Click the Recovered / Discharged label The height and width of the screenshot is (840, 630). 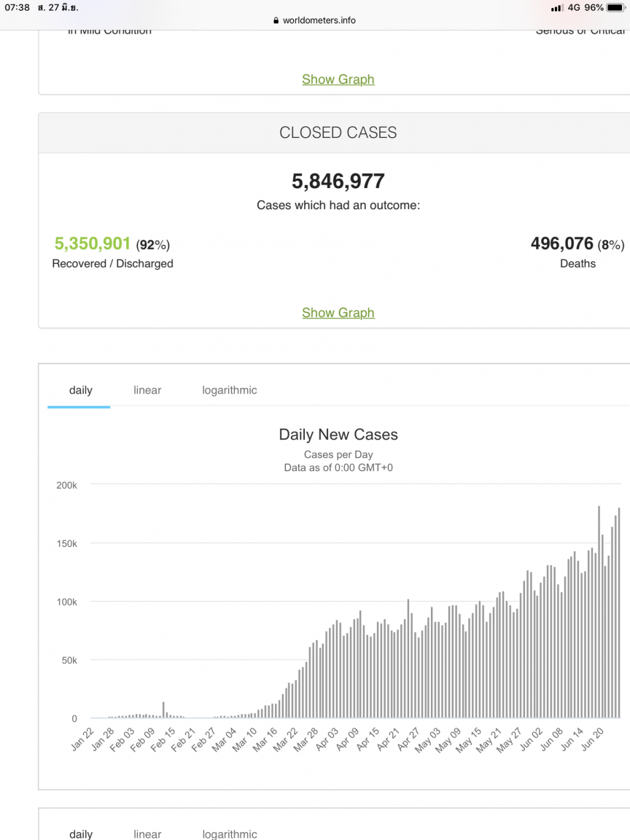point(112,263)
